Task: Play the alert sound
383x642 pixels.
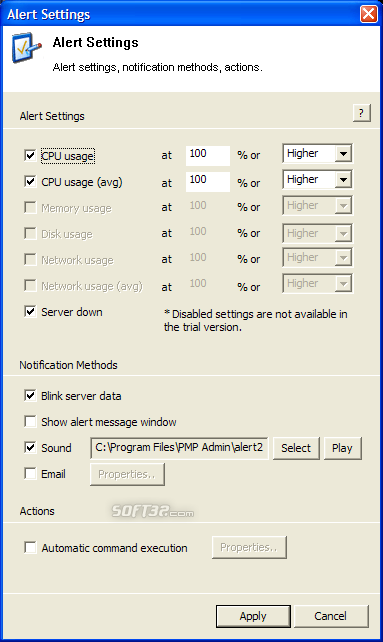Action: (x=342, y=448)
